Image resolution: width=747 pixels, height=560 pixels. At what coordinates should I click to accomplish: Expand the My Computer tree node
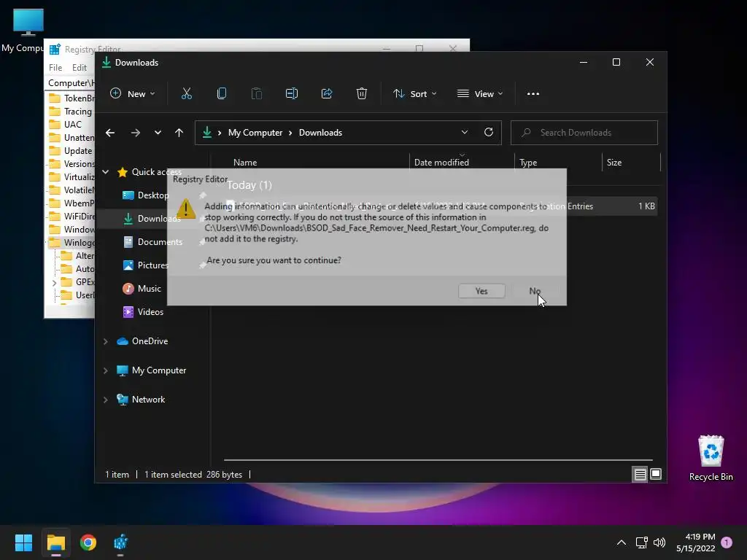(x=105, y=370)
